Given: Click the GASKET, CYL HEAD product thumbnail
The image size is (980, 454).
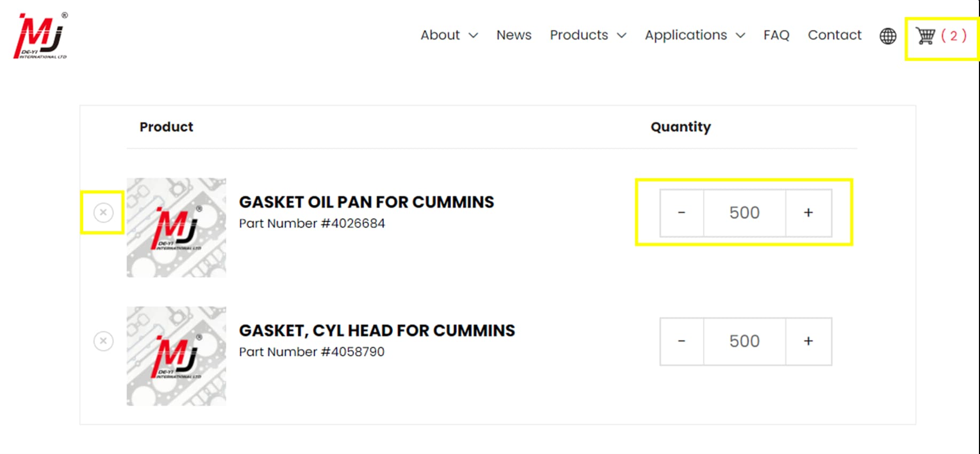Looking at the screenshot, I should (x=177, y=355).
